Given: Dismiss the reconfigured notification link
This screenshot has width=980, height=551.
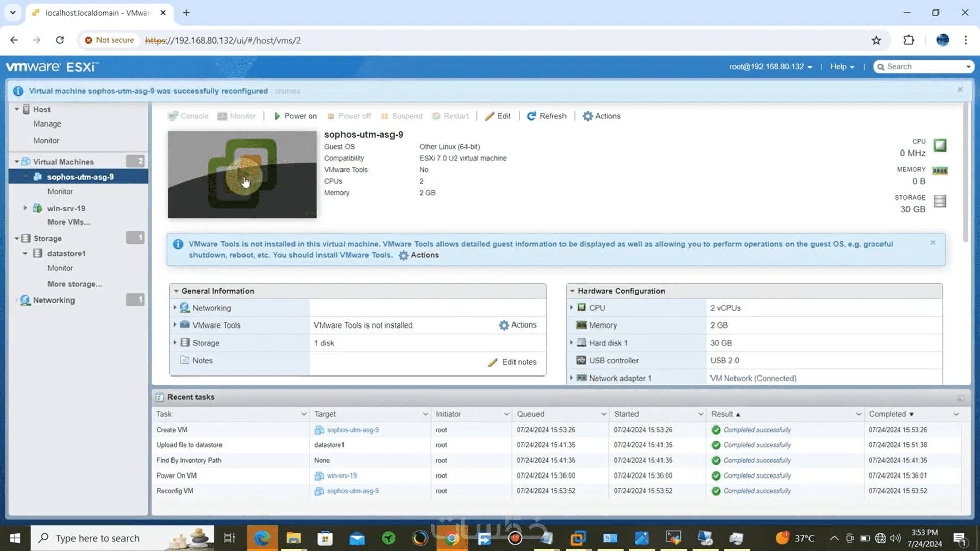Looking at the screenshot, I should (287, 91).
